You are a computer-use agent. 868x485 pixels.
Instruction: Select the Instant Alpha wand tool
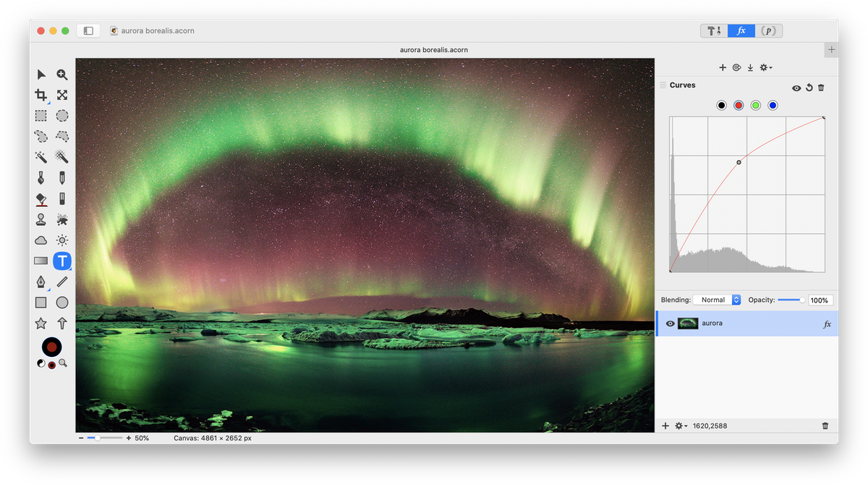[62, 157]
